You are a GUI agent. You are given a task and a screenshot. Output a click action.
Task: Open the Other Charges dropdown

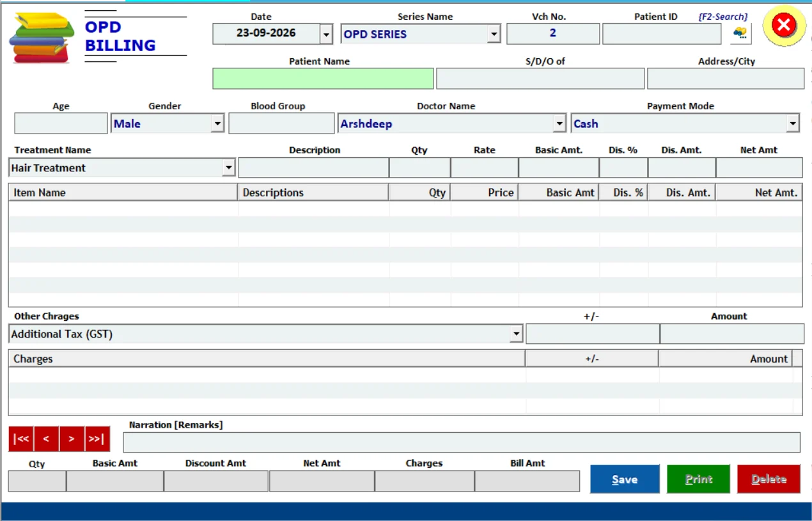516,334
